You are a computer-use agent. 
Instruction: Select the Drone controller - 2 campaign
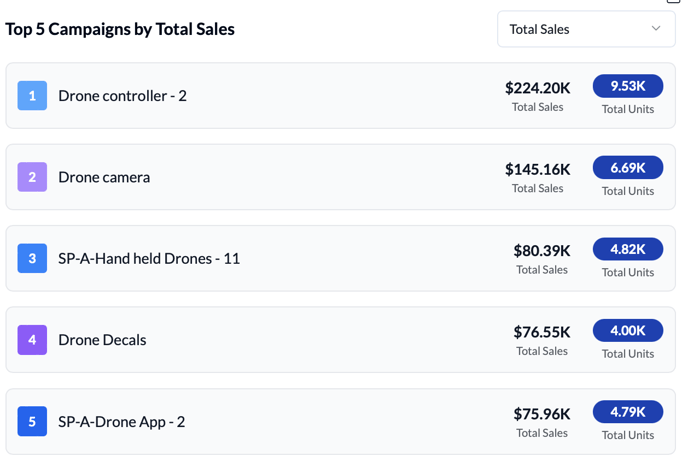pos(122,96)
